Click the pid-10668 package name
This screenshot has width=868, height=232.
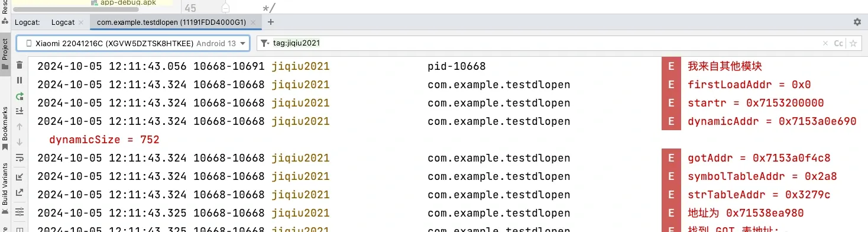pos(456,66)
